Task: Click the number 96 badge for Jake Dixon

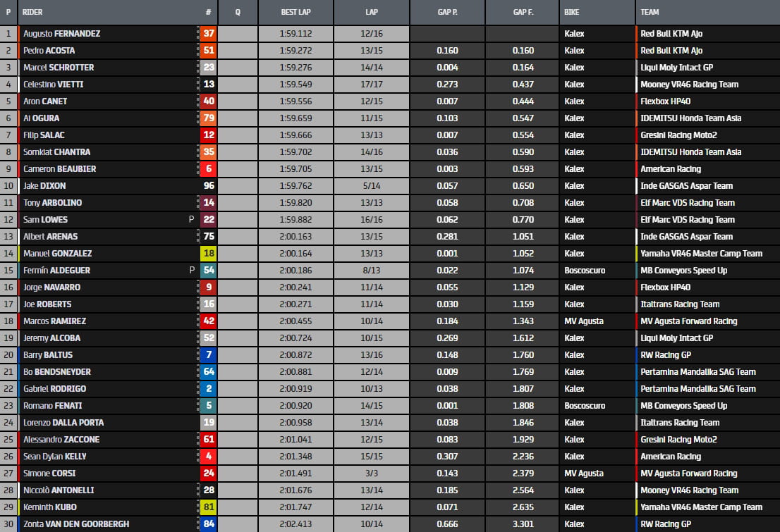Action: [x=209, y=185]
